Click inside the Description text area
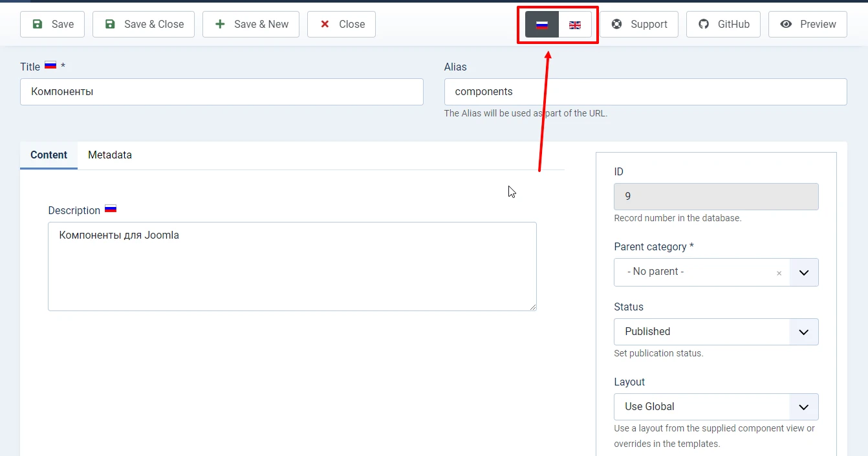This screenshot has height=456, width=868. pos(292,266)
